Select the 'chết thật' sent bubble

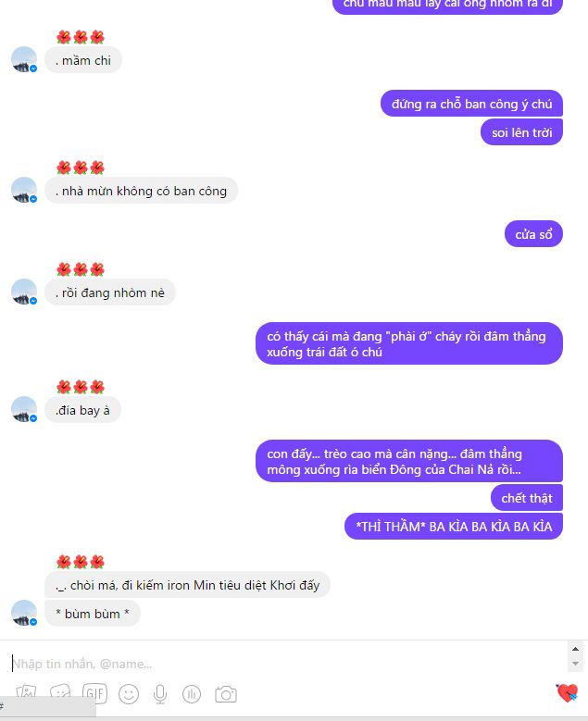point(527,498)
